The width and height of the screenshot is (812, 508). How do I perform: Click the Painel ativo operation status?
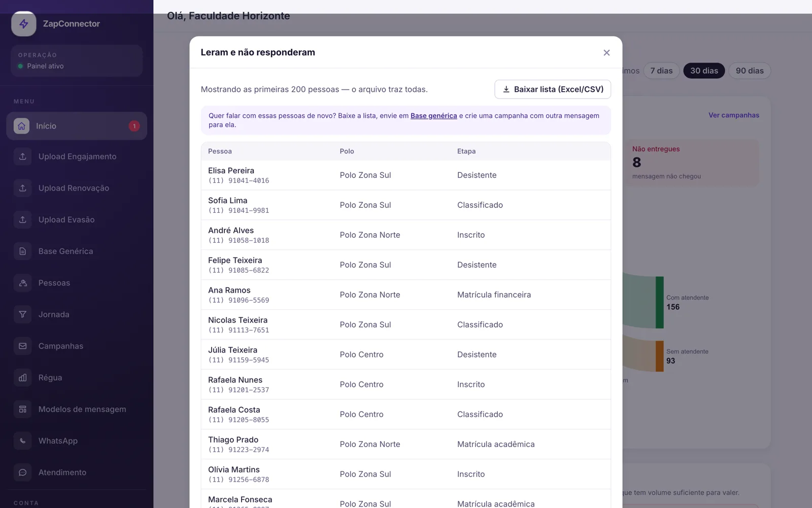(x=45, y=66)
